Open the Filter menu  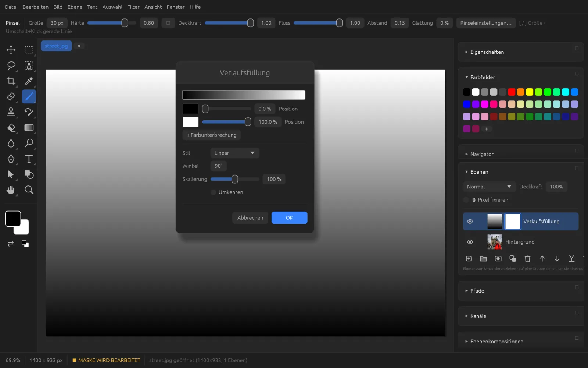133,7
